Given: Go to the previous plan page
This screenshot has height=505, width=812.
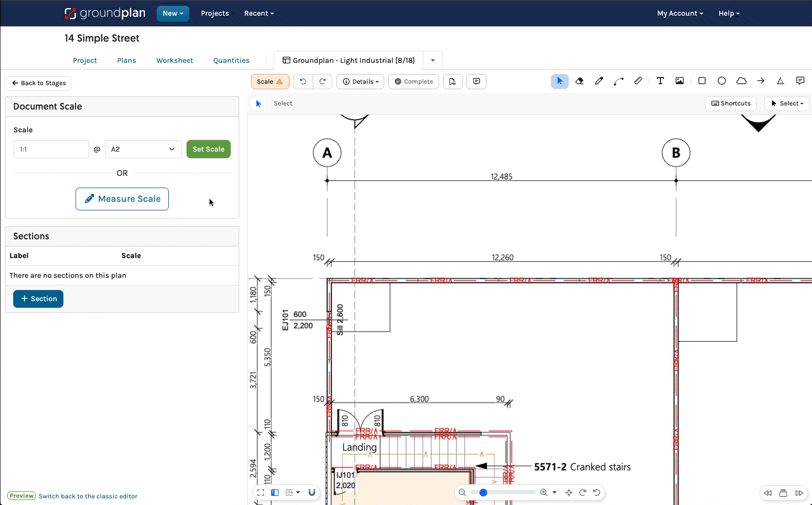Looking at the screenshot, I should (768, 493).
